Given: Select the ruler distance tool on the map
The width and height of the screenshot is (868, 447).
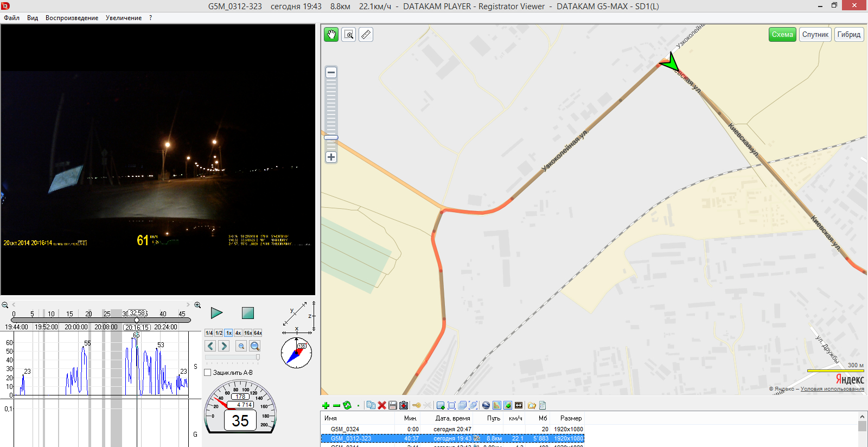Looking at the screenshot, I should (366, 35).
